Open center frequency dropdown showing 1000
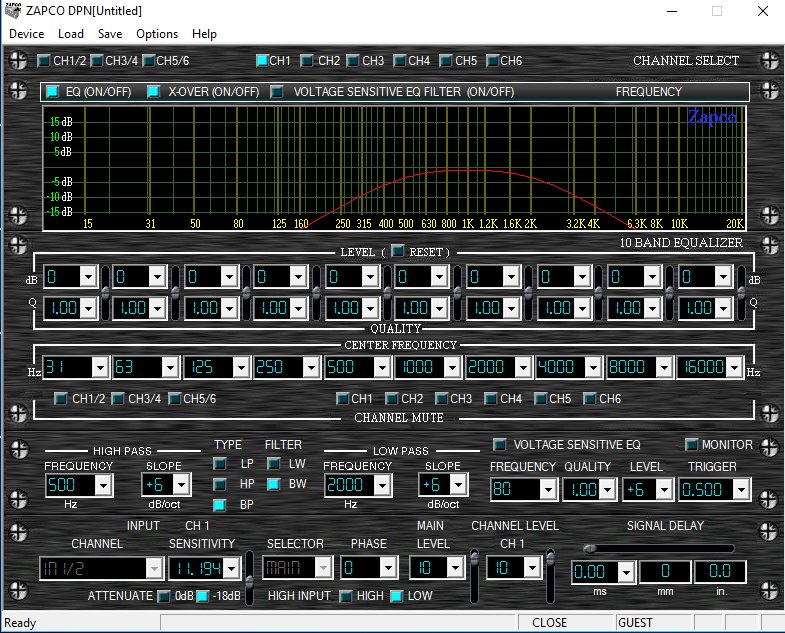The height and width of the screenshot is (633, 785). point(452,367)
